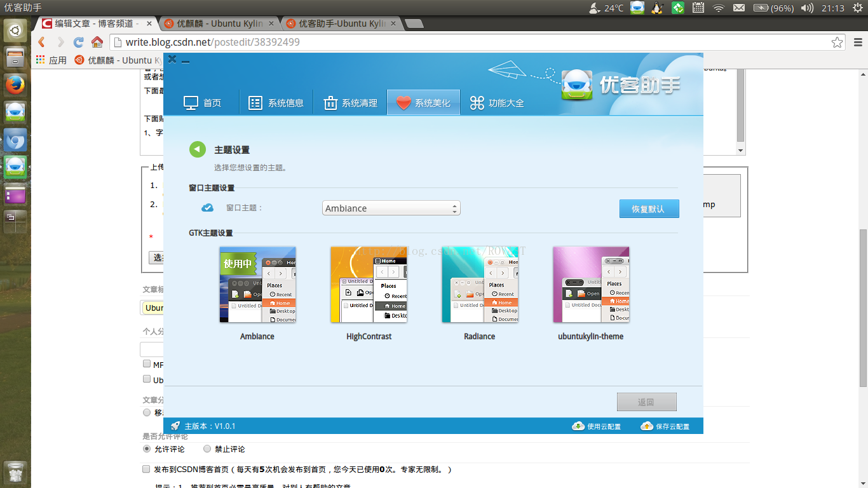Open the weather indicator showing 24°C

point(606,8)
